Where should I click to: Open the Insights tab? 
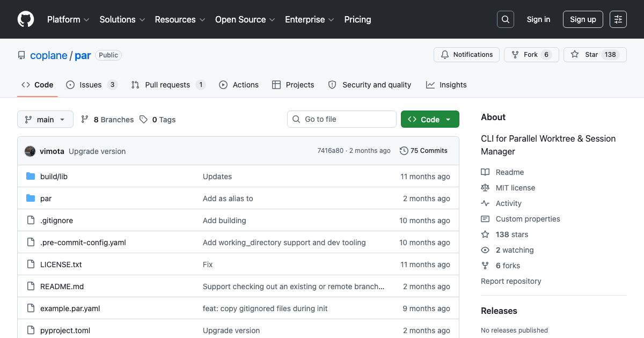click(447, 85)
